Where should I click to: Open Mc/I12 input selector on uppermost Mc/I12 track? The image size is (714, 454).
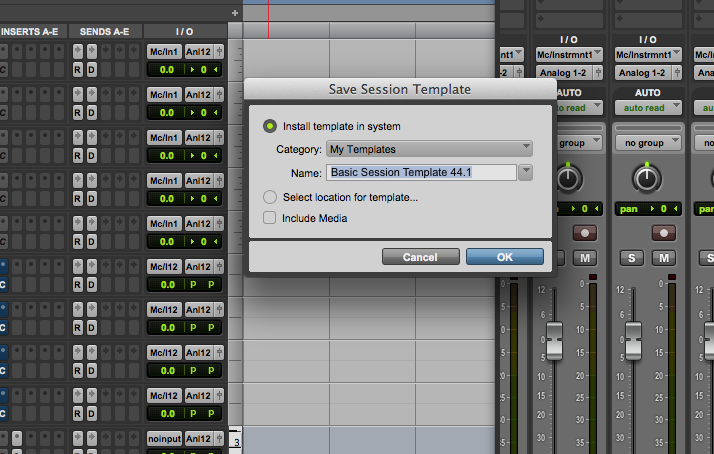coord(164,266)
